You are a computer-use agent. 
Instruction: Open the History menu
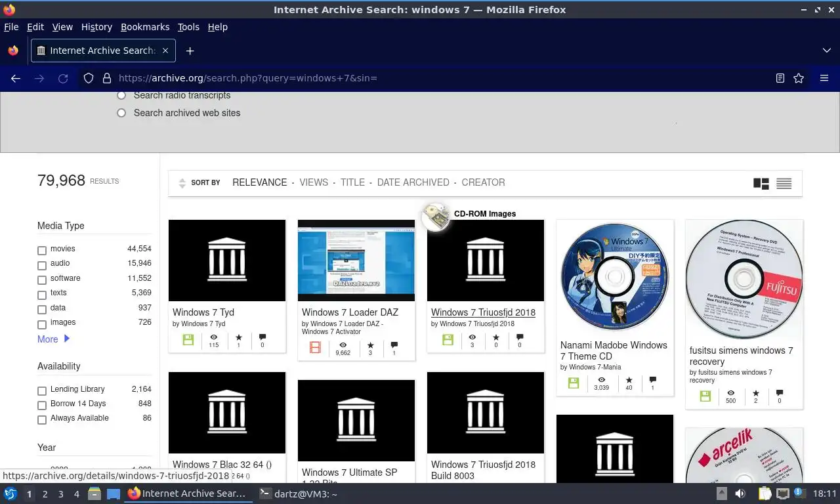96,27
